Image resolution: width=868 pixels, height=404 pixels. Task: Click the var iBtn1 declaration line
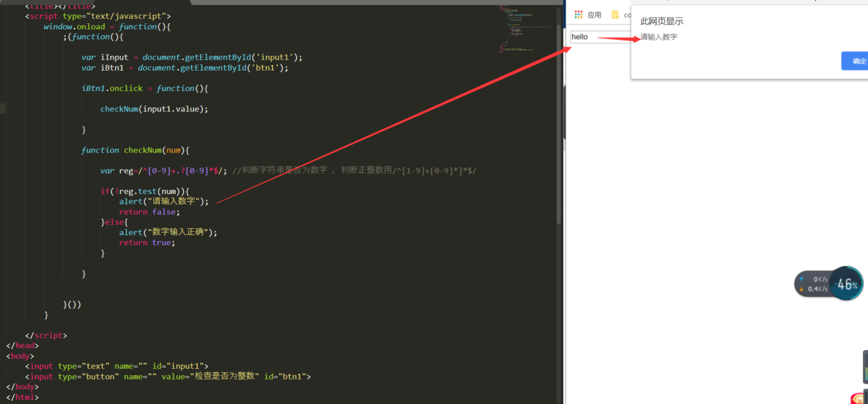pyautogui.click(x=185, y=68)
